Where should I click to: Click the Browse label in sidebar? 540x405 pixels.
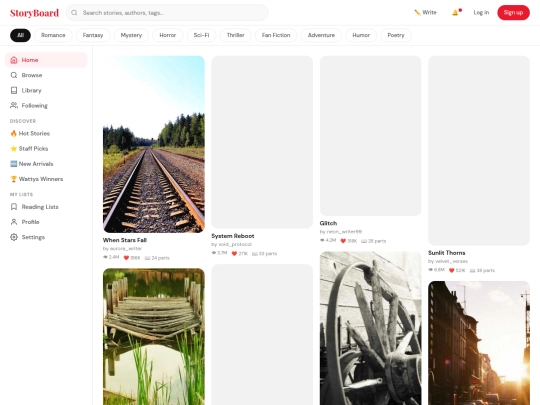32,75
